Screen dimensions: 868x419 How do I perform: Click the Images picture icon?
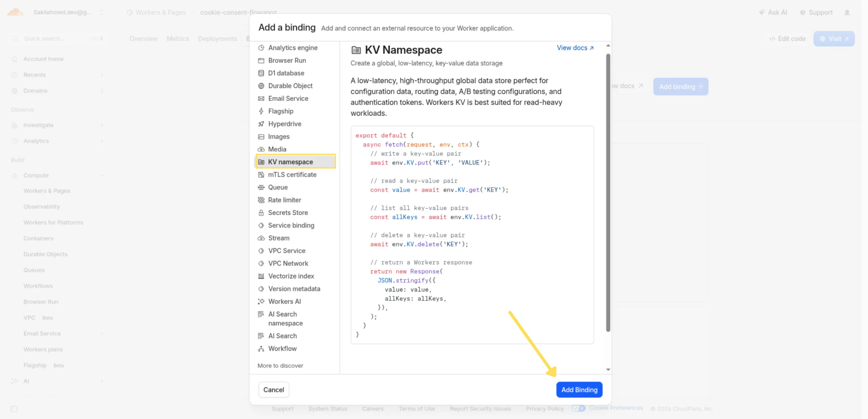click(261, 137)
